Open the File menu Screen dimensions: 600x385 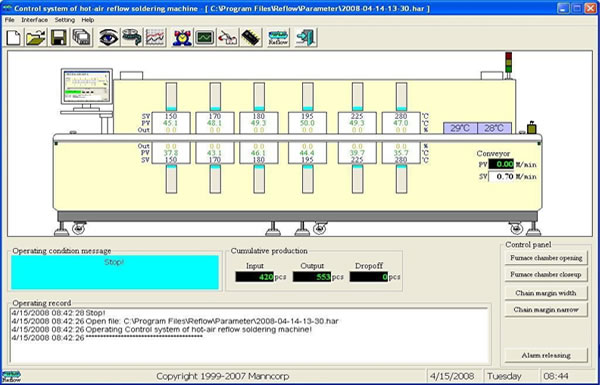tap(9, 20)
